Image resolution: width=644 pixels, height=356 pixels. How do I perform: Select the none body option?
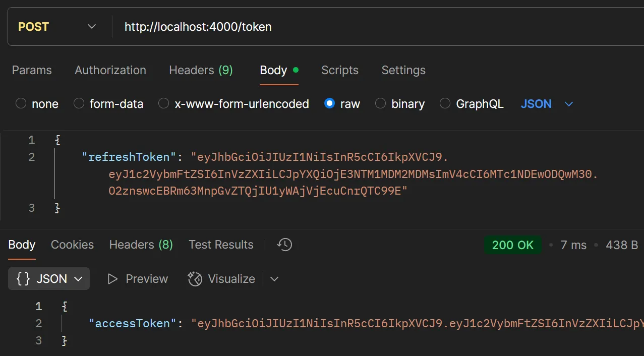pyautogui.click(x=21, y=103)
